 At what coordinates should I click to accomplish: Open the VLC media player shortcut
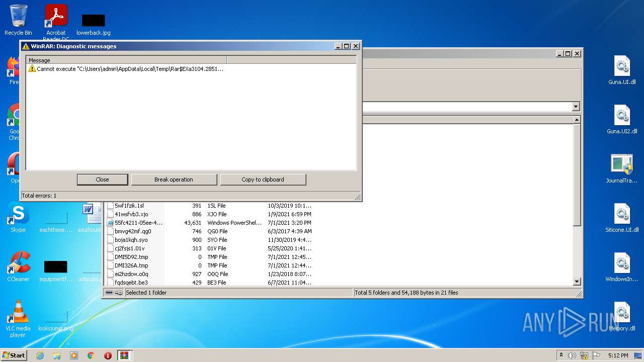[18, 318]
